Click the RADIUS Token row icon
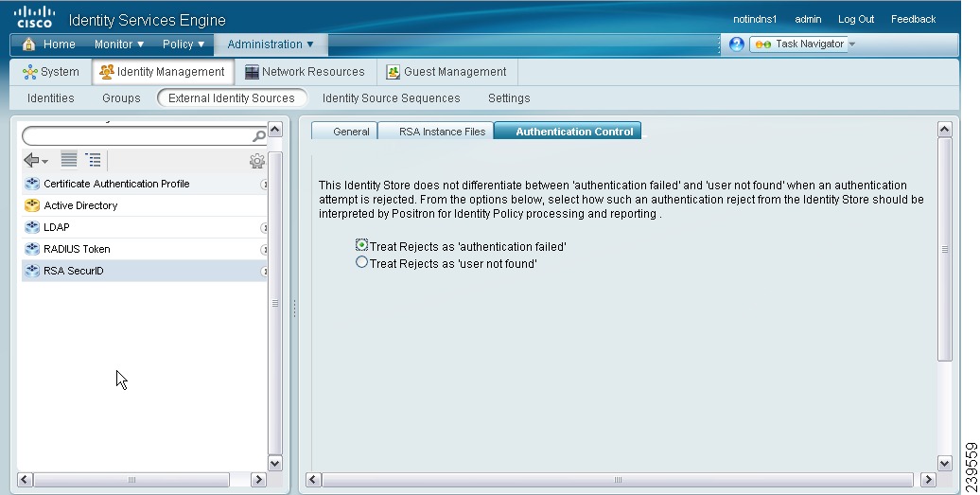This screenshot has height=495, width=980. (32, 249)
